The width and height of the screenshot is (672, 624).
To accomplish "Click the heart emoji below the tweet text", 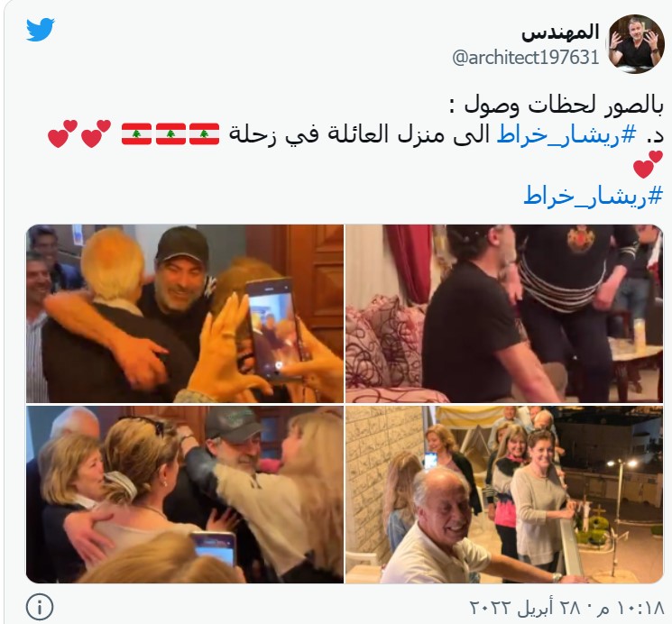I will click(648, 165).
